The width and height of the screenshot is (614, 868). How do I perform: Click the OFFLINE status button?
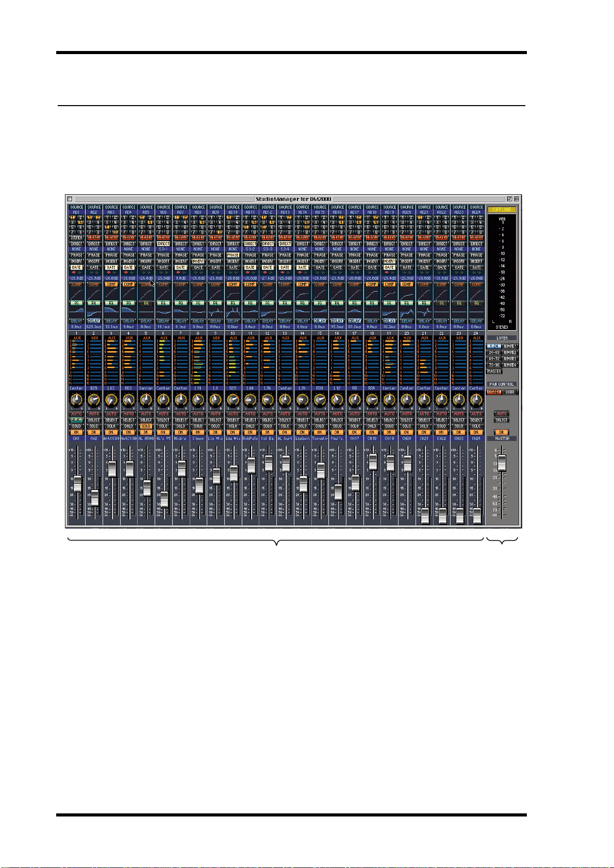(x=502, y=210)
